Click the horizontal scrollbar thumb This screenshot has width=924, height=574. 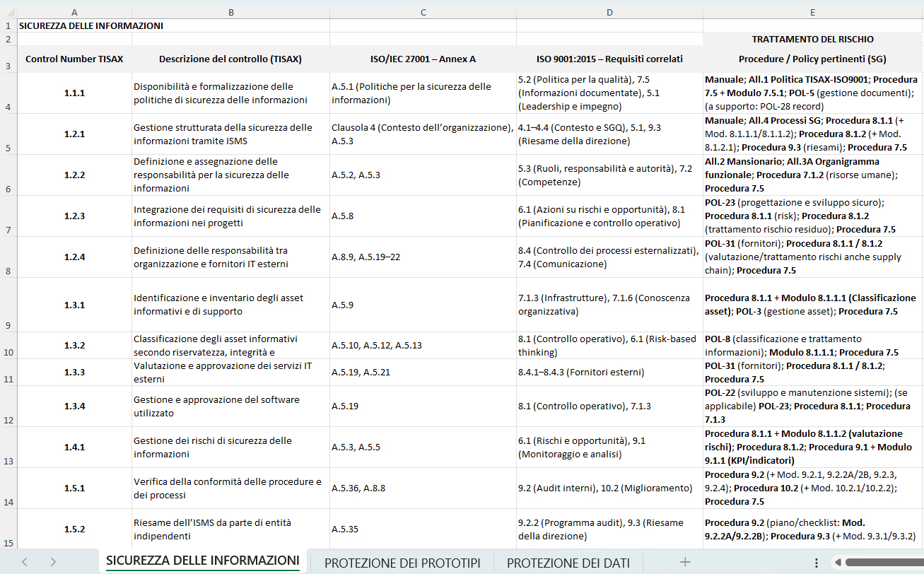(884, 563)
